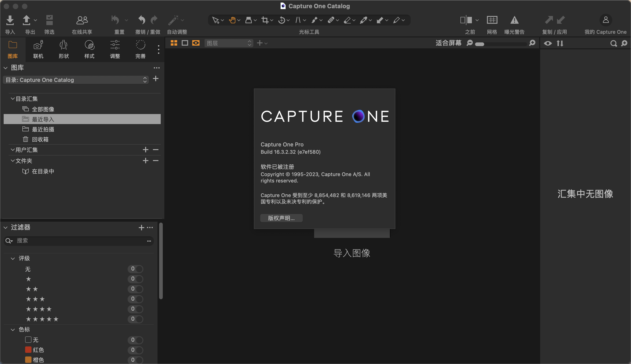Click the browser sort arrows icon
Viewport: 631px width, 364px height.
560,44
